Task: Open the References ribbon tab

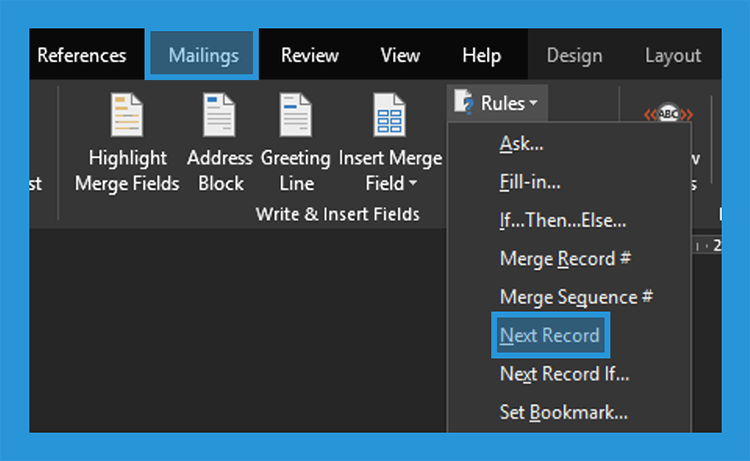Action: 82,55
